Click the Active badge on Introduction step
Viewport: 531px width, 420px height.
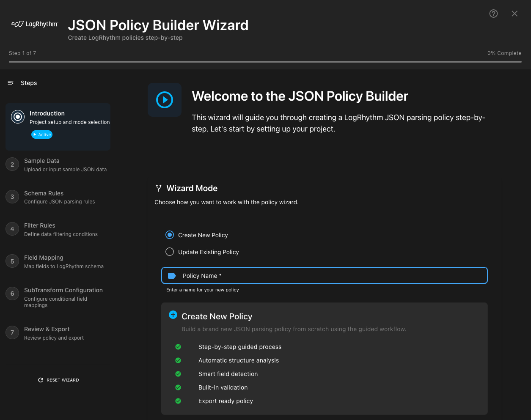pos(41,135)
